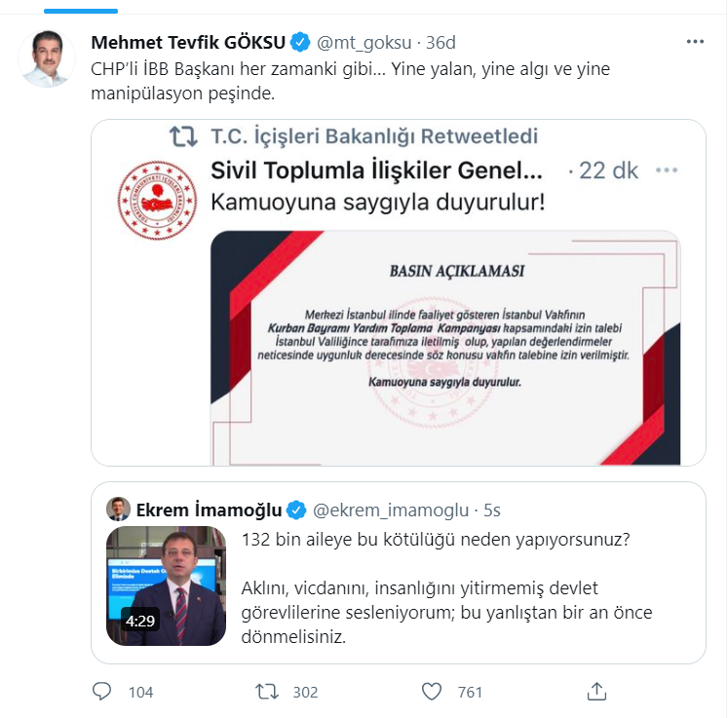The height and width of the screenshot is (718, 728).
Task: Click Ekrem İmamoğlu's verified badge
Action: pyautogui.click(x=296, y=510)
